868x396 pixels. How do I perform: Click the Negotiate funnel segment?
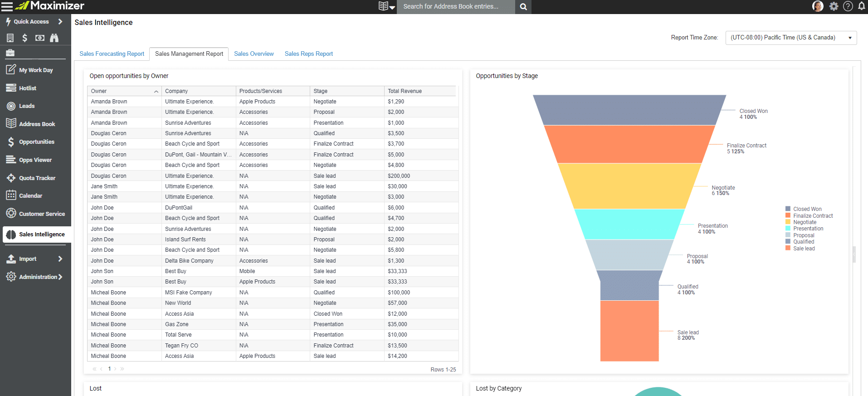click(629, 186)
